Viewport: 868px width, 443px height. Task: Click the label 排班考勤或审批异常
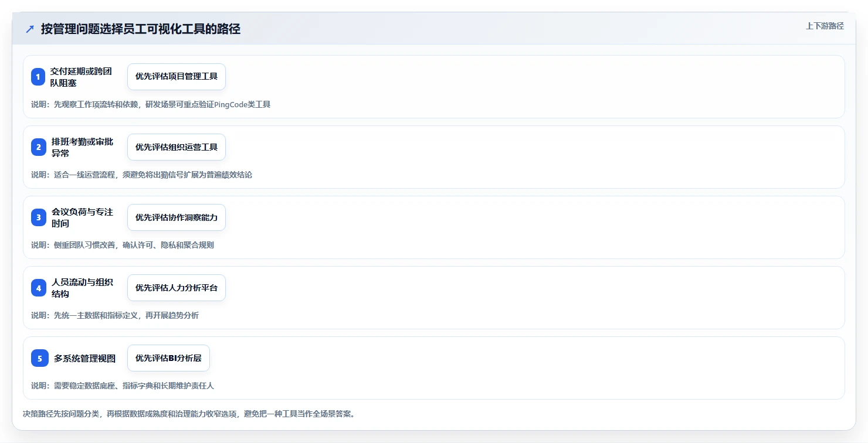pos(82,147)
